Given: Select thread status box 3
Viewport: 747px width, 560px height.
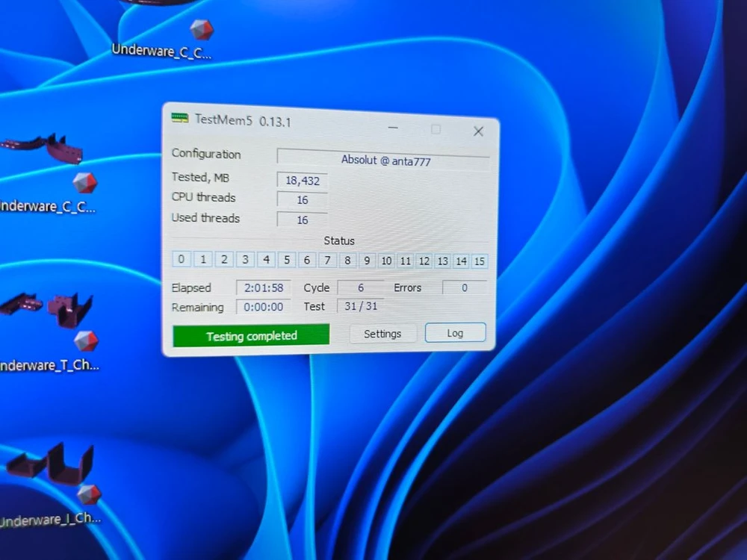Looking at the screenshot, I should click(x=245, y=260).
